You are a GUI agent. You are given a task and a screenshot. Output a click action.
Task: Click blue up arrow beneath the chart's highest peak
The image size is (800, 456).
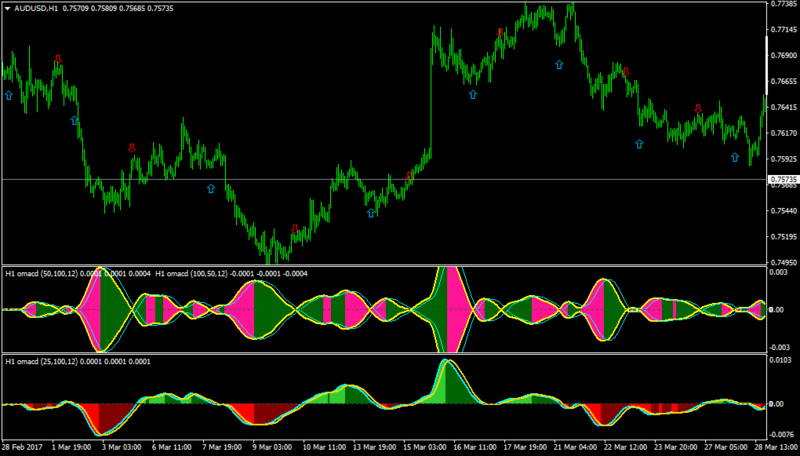click(x=559, y=64)
